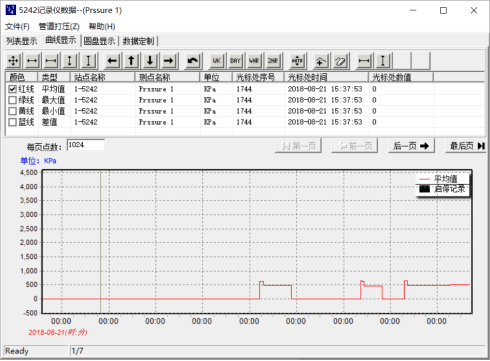Enable the 绿线 最大值 checkbox

coord(12,100)
